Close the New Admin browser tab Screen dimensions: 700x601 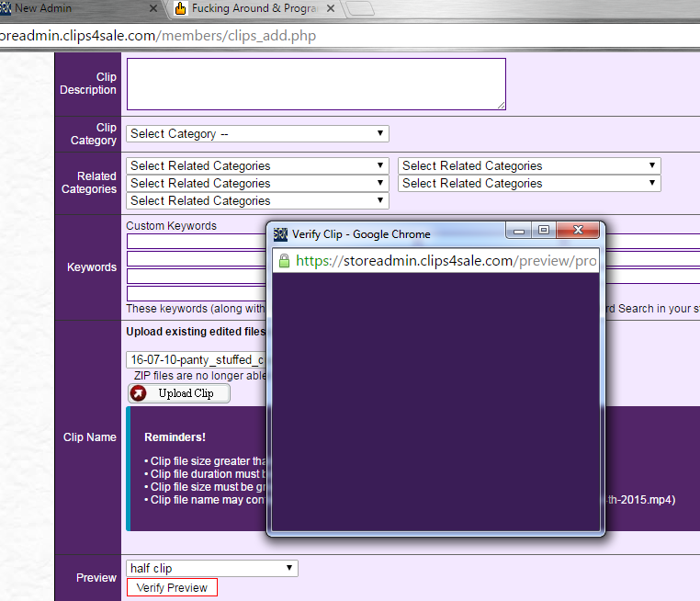[x=153, y=8]
